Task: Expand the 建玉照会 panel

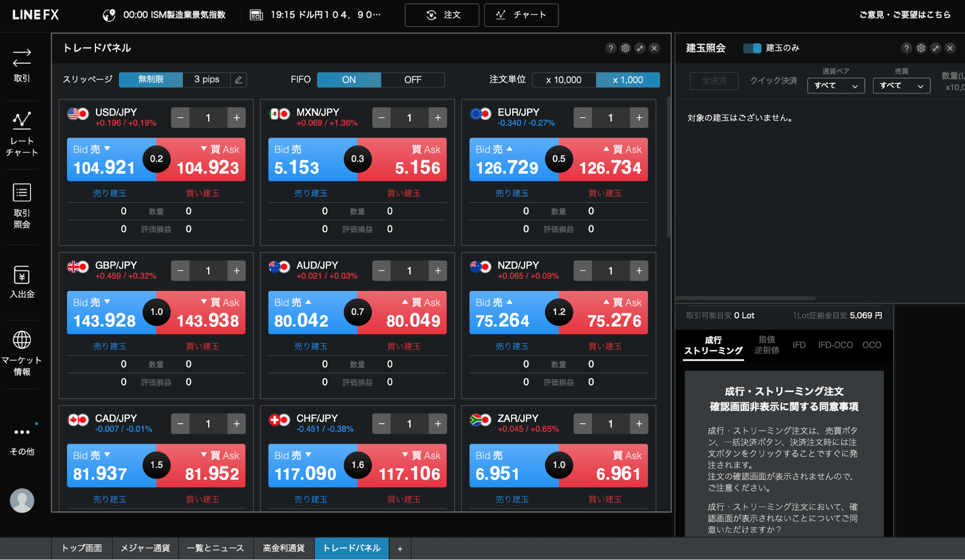Action: (936, 48)
